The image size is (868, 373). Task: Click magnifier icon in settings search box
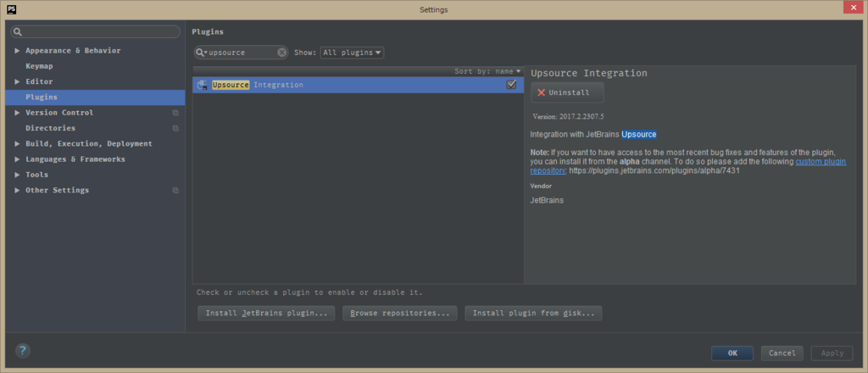tap(18, 31)
